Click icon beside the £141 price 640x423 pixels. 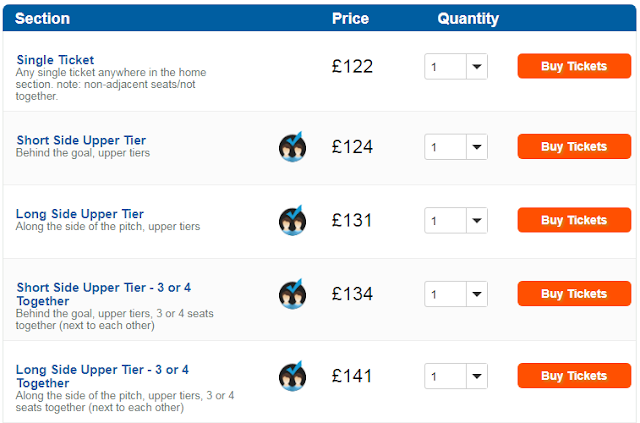pyautogui.click(x=292, y=376)
